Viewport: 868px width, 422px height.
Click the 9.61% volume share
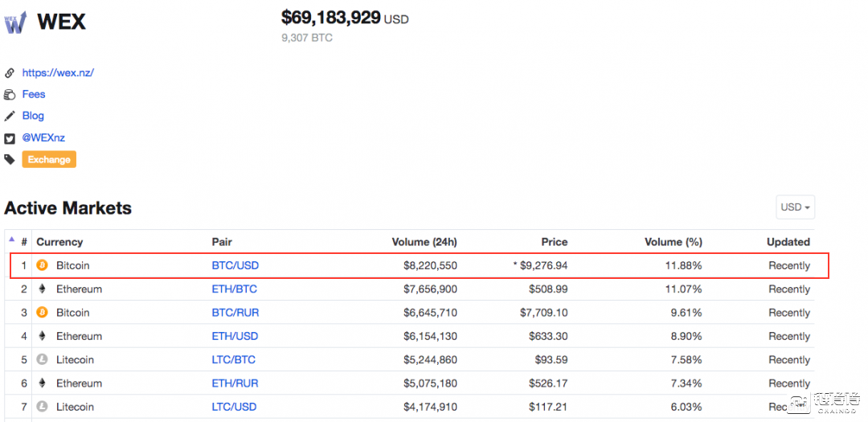click(686, 313)
